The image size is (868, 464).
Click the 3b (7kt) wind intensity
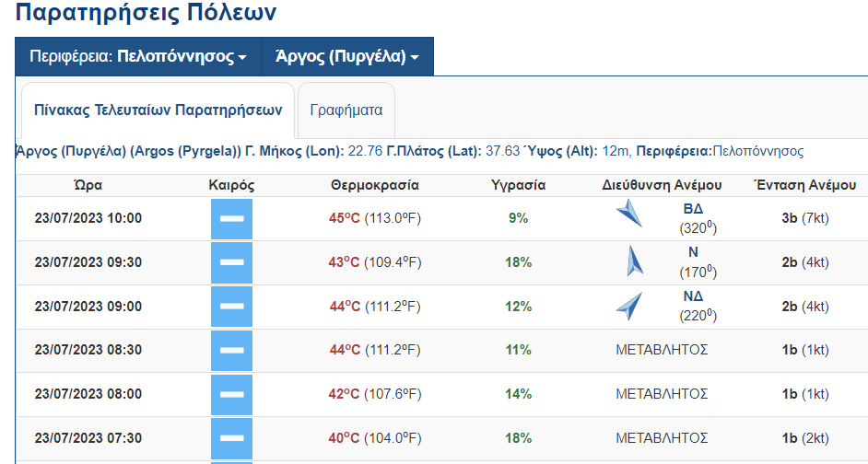click(x=805, y=218)
